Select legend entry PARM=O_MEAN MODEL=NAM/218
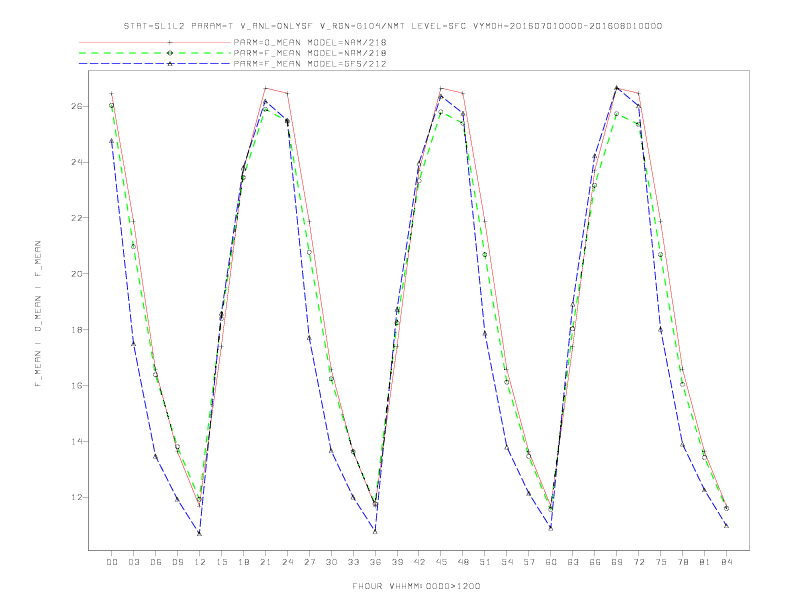 tap(310, 42)
